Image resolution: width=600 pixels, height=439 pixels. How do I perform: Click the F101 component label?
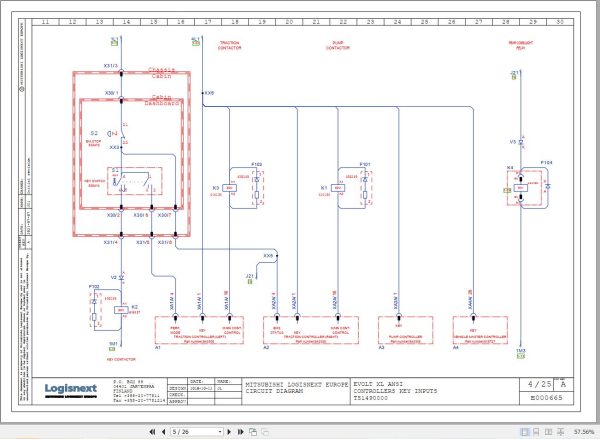(x=365, y=164)
